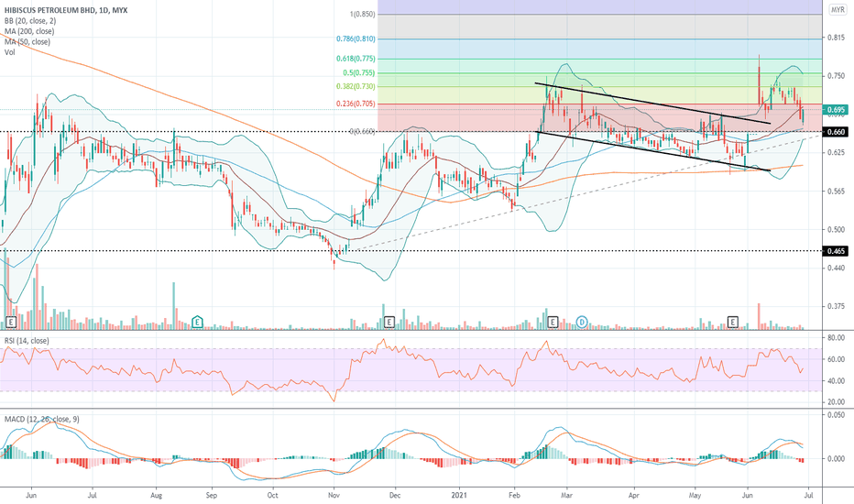The height and width of the screenshot is (504, 854).
Task: Click the BB (20, close, 2) indicator legend
Action: [30, 21]
